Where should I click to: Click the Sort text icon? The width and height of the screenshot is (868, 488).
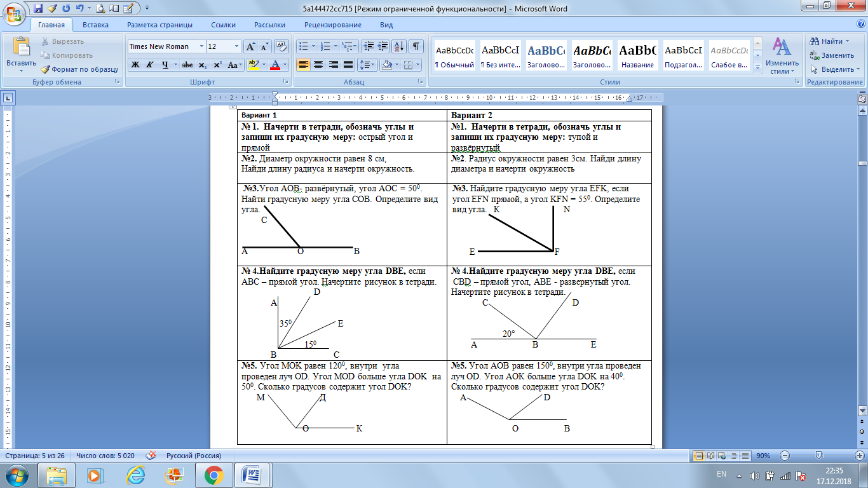(x=400, y=46)
